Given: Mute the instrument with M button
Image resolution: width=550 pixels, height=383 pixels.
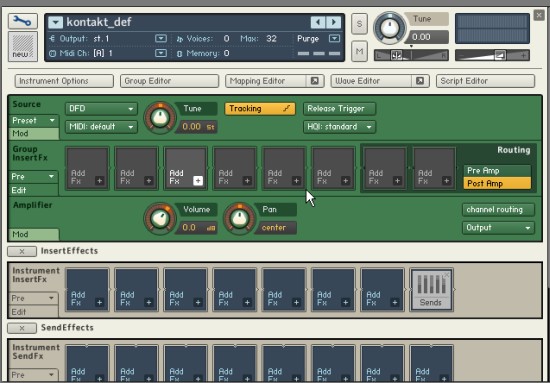Looking at the screenshot, I should (359, 51).
